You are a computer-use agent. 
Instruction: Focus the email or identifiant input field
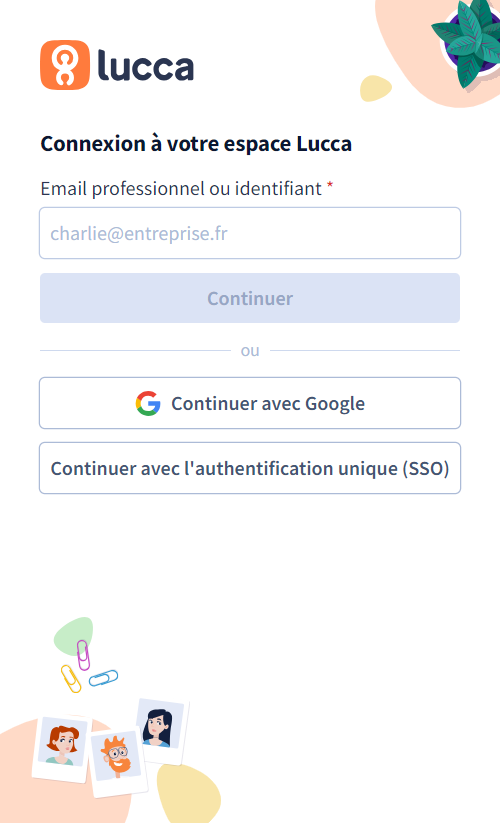point(250,233)
